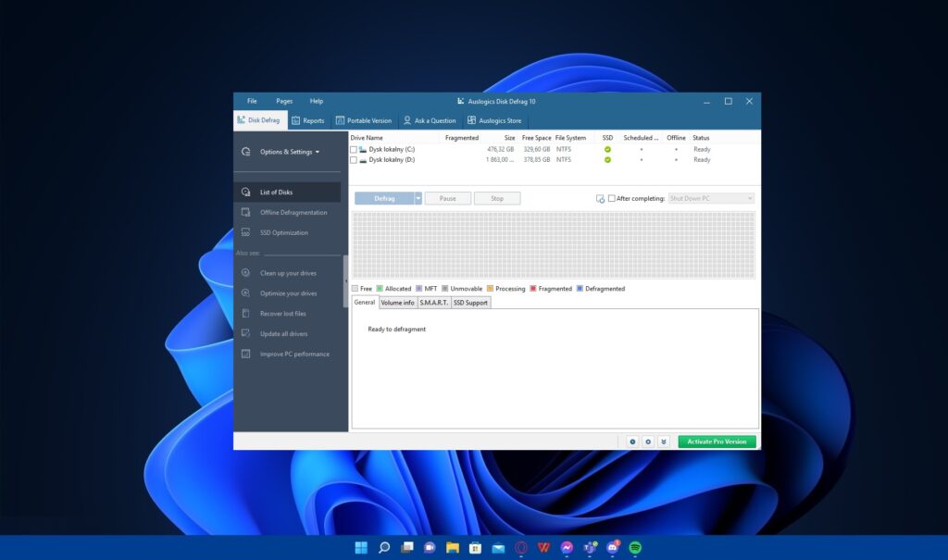
Task: Open the Defrag button dropdown arrow
Action: [x=418, y=198]
